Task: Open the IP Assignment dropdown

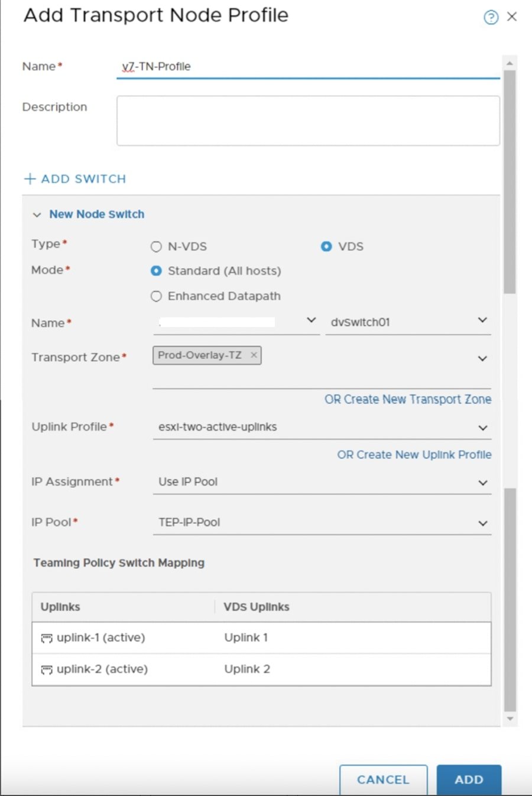Action: (482, 483)
